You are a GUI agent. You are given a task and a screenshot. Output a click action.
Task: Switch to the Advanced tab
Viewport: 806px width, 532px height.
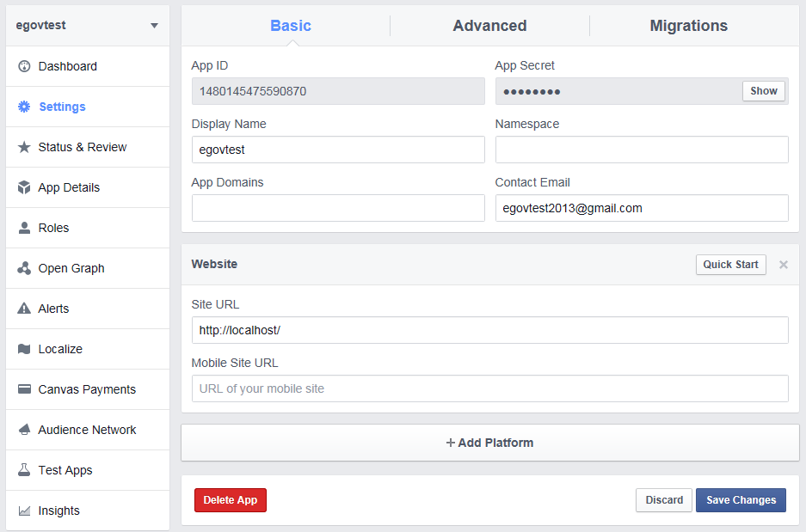click(489, 26)
